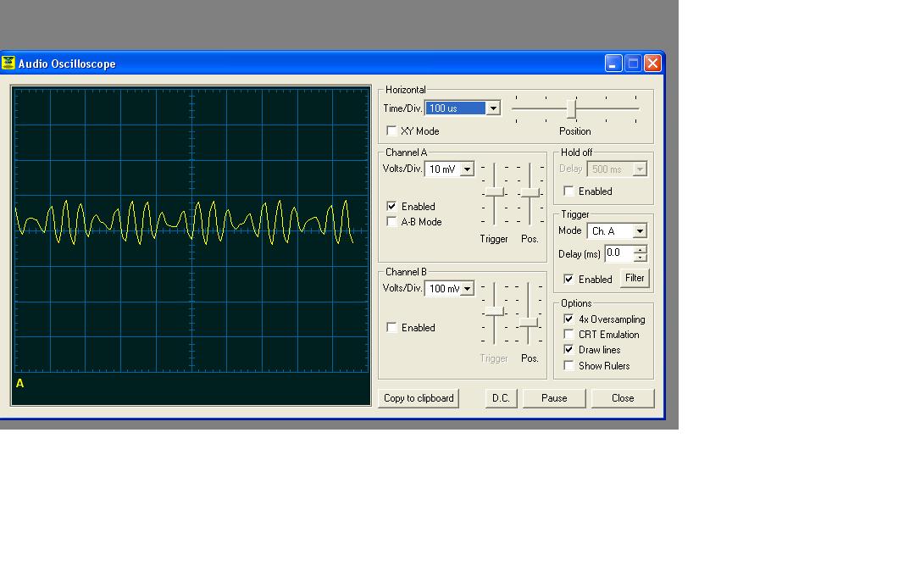This screenshot has height=588, width=904.
Task: Turn on Show Rulers option
Action: 568,365
